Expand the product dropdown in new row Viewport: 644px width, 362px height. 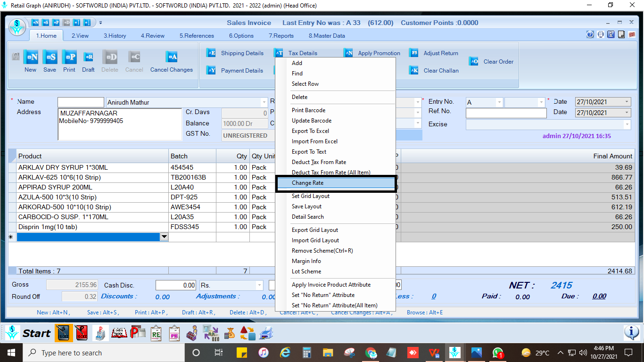(164, 237)
